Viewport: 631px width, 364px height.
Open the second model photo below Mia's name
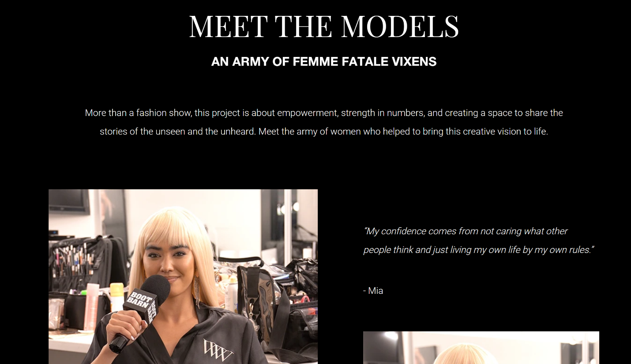481,348
